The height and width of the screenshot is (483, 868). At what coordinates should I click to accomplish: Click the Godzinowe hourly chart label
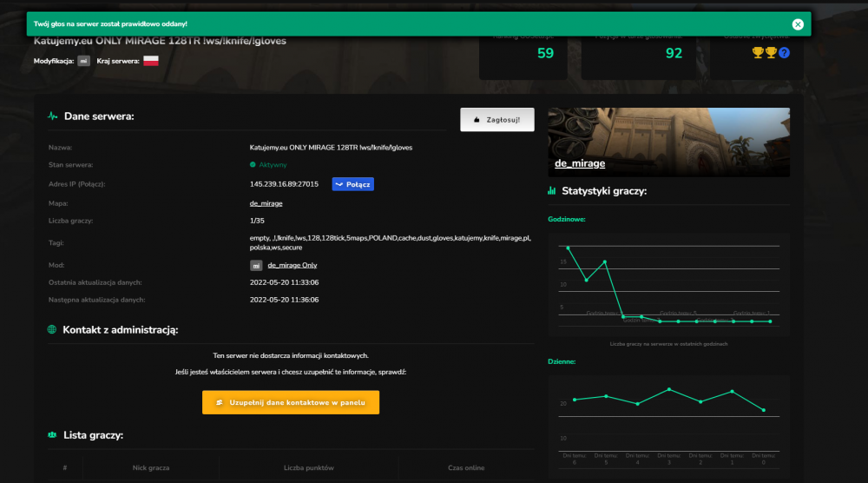pos(566,219)
